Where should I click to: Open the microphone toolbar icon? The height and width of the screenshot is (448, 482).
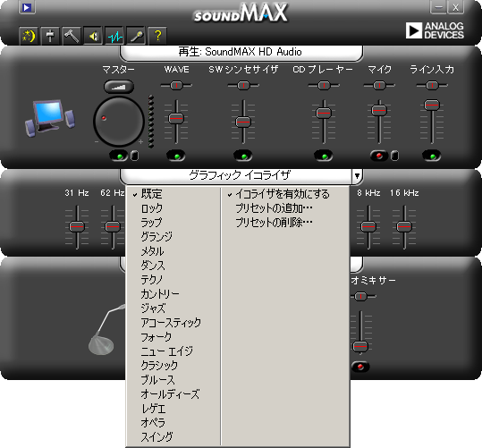tap(136, 36)
